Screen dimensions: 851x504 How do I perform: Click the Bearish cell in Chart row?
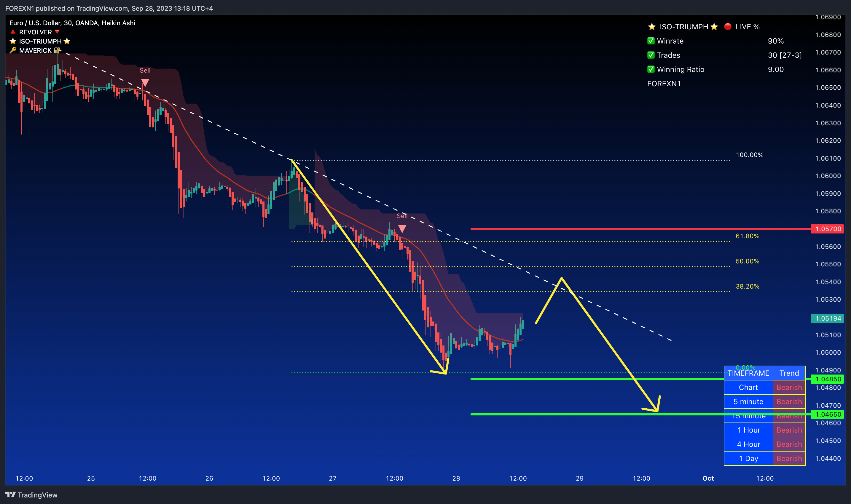click(x=789, y=388)
